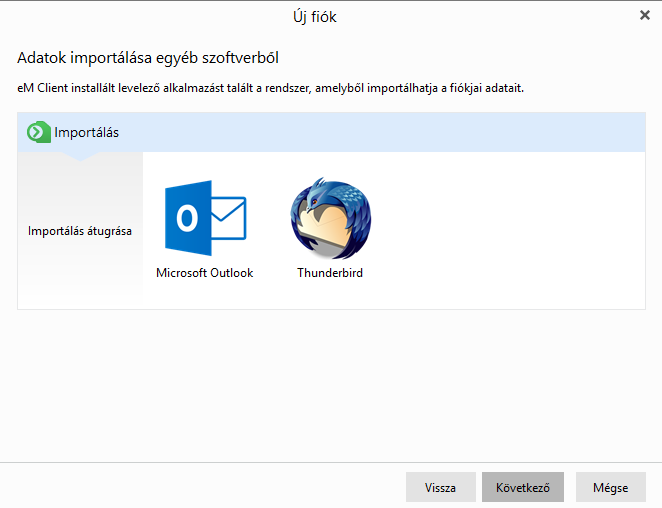
Task: Cancel with the Mégse button
Action: [610, 487]
